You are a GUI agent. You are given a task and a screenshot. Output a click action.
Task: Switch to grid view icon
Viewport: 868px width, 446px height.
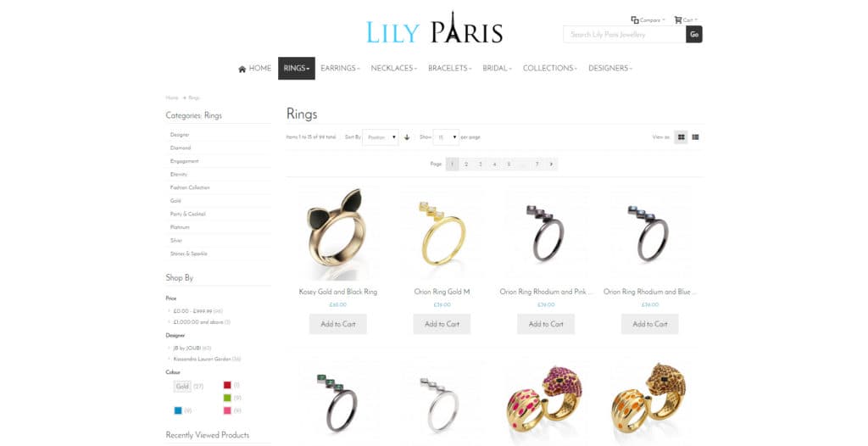pyautogui.click(x=681, y=137)
